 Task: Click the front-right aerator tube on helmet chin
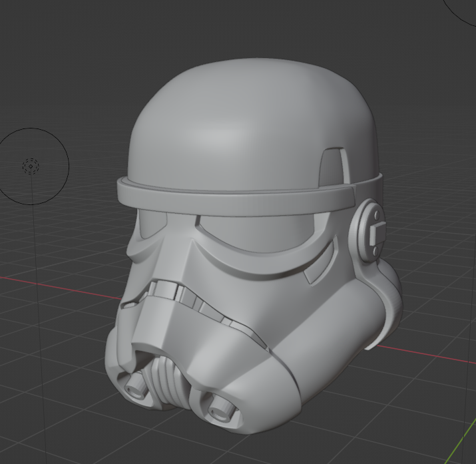[222, 409]
